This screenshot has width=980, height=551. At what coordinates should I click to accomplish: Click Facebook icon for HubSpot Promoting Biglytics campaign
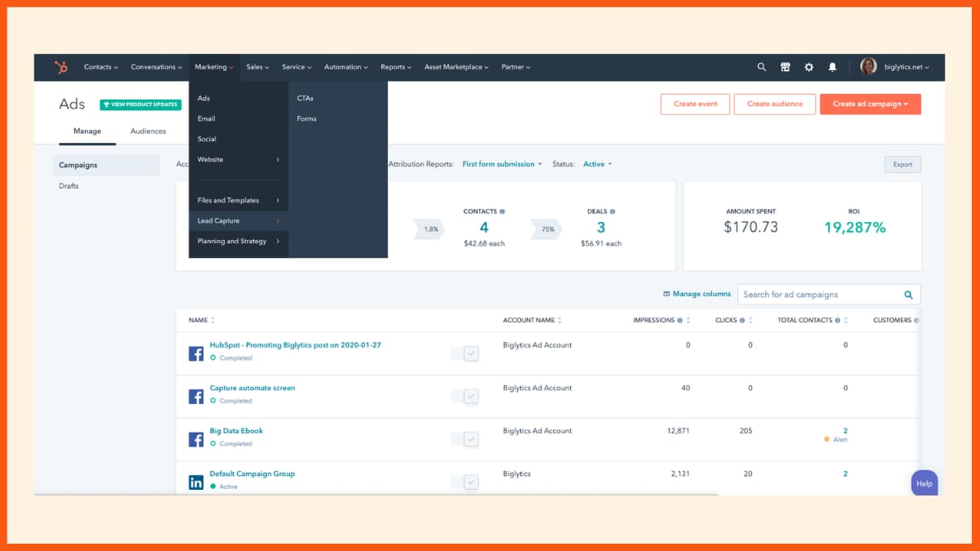tap(196, 353)
